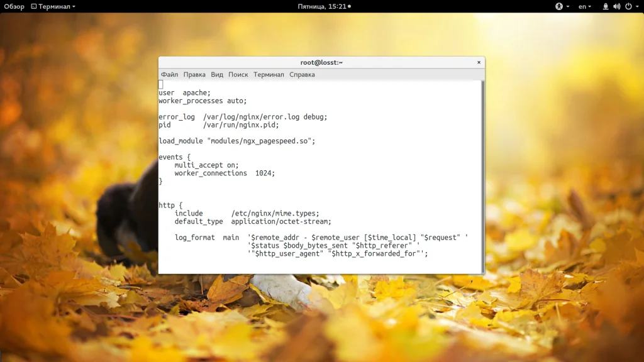Viewport: 644px width, 362px height.
Task: Open the Поиск menu
Action: point(238,74)
